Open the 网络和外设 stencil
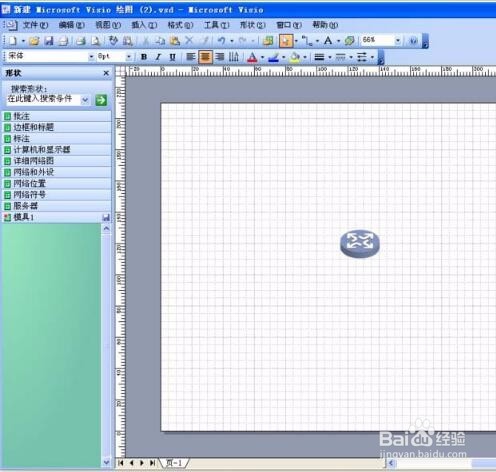This screenshot has height=472, width=496. (x=57, y=172)
